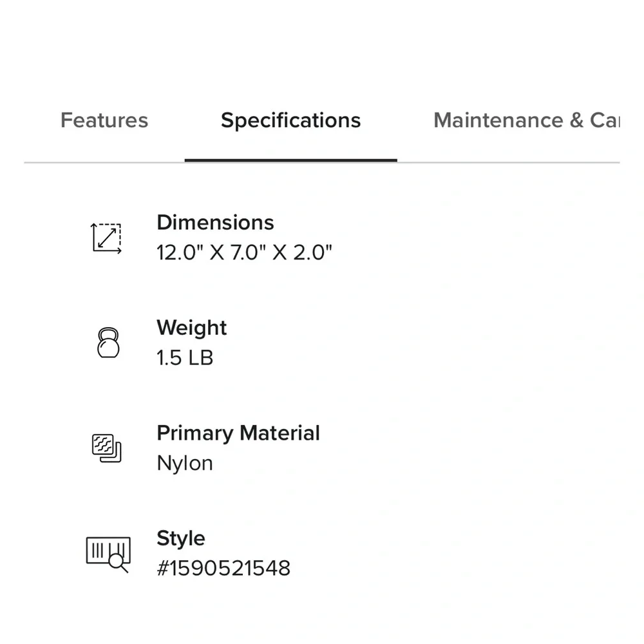Image resolution: width=644 pixels, height=644 pixels.
Task: Select style number #1590521548
Action: click(223, 569)
